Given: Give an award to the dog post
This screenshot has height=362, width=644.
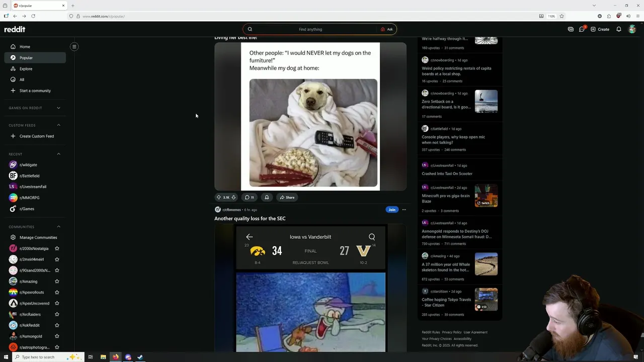Looking at the screenshot, I should pos(267,197).
